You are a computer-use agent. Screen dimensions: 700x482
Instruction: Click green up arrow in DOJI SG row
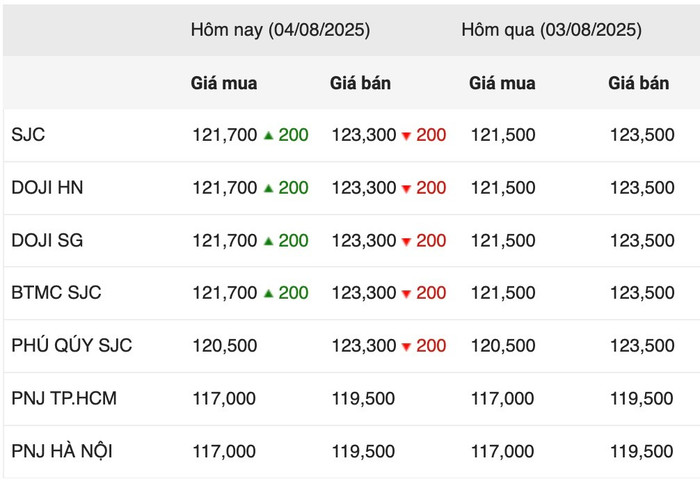268,241
